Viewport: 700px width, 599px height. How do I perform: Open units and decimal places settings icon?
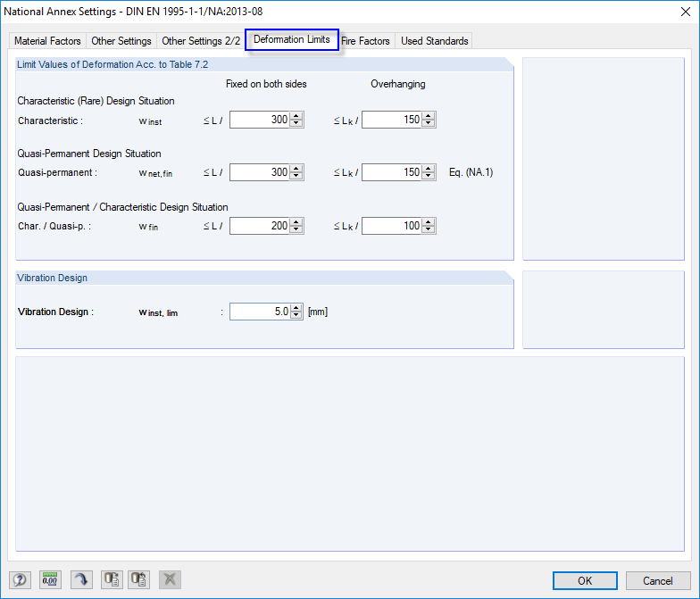coord(50,580)
